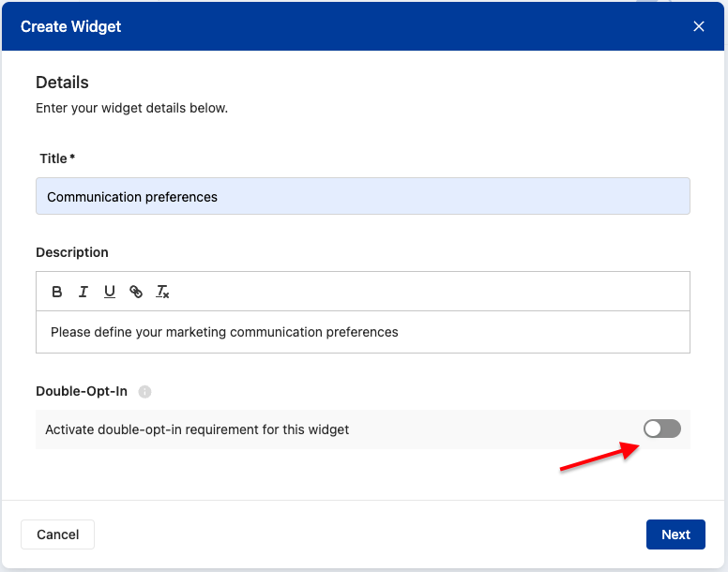Open the Double-Opt-In info tooltip icon
The width and height of the screenshot is (728, 572).
[144, 392]
